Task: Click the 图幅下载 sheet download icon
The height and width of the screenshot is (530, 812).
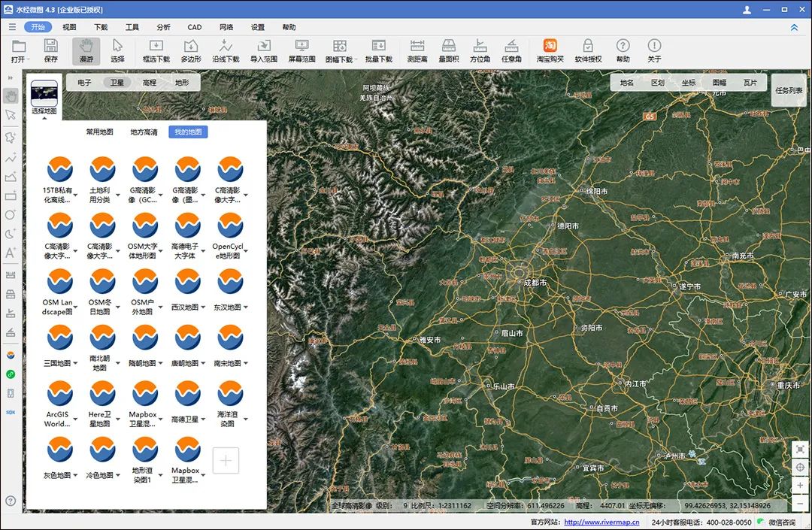Action: tap(339, 50)
